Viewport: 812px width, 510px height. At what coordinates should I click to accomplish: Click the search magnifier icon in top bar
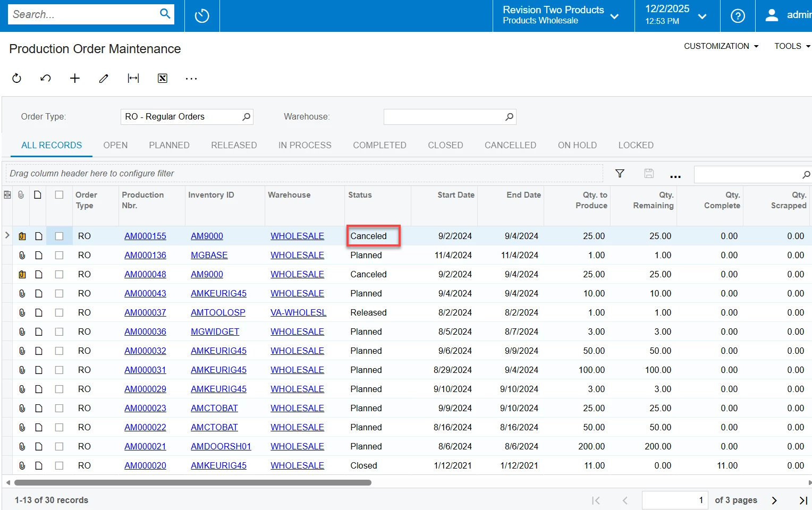tap(165, 14)
